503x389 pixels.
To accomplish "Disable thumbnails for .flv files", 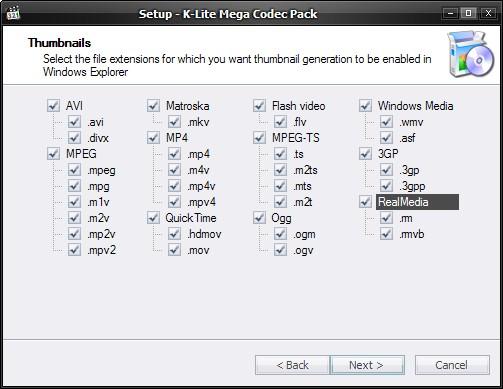I will (x=280, y=122).
